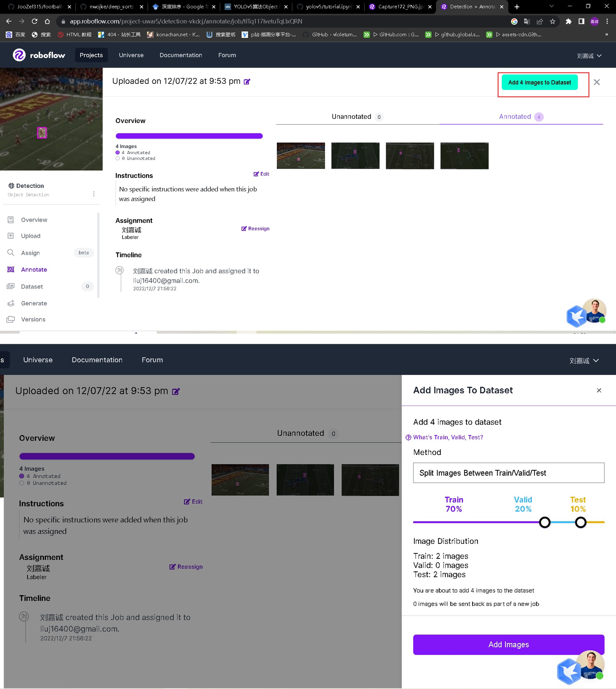Click the edit pencil icon beside upload title
The height and width of the screenshot is (689, 616).
click(x=247, y=82)
